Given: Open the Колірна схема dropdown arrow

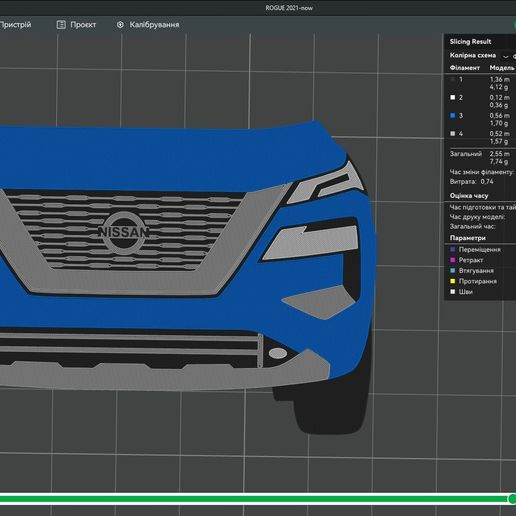Looking at the screenshot, I should click(x=506, y=56).
